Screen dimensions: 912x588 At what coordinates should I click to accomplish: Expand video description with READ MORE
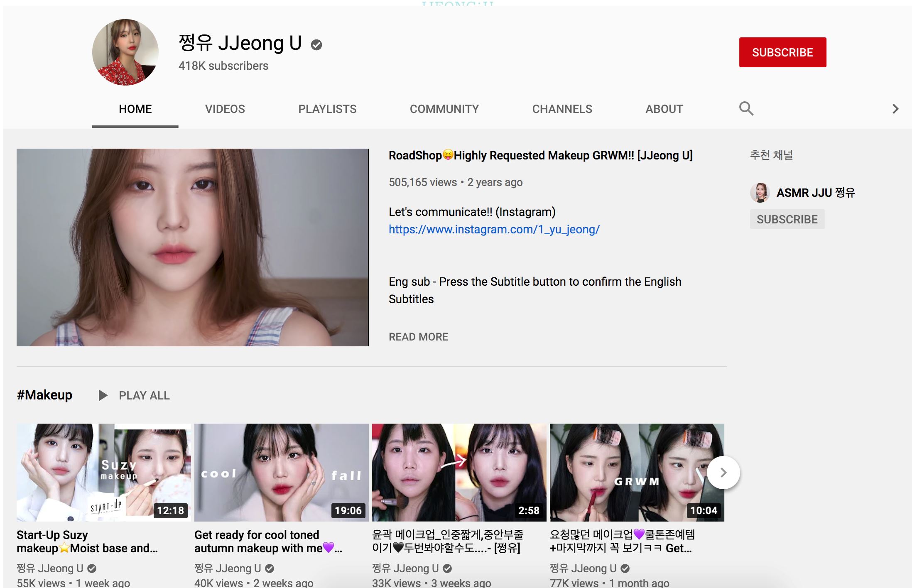tap(418, 336)
